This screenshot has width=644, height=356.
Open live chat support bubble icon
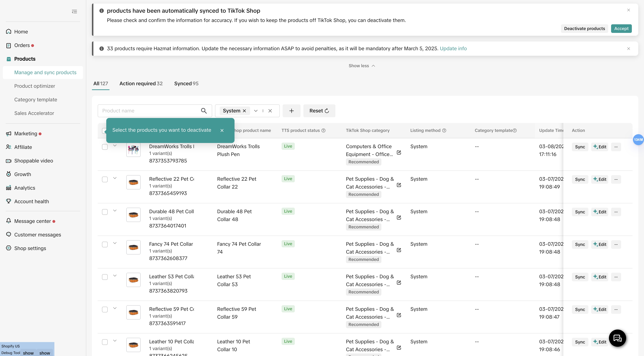click(x=617, y=338)
